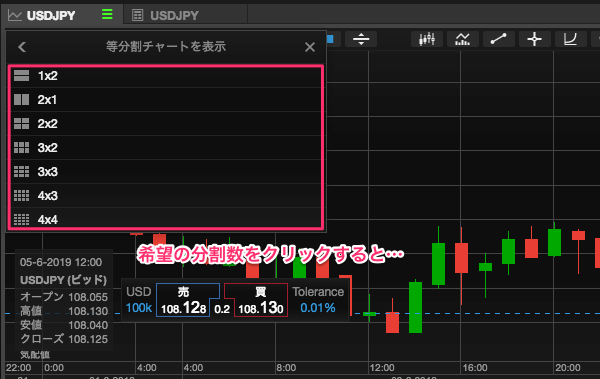
Task: Activate the crosshair cursor tool
Action: click(535, 39)
